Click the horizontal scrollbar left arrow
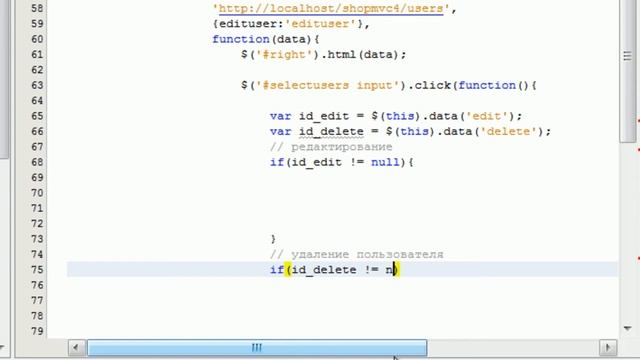The height and width of the screenshot is (360, 640). 76,348
